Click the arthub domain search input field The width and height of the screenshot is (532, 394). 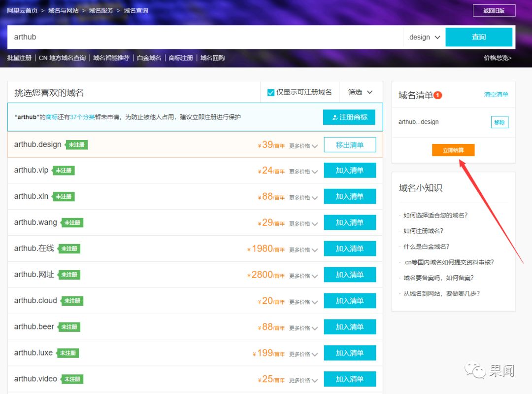coord(205,37)
